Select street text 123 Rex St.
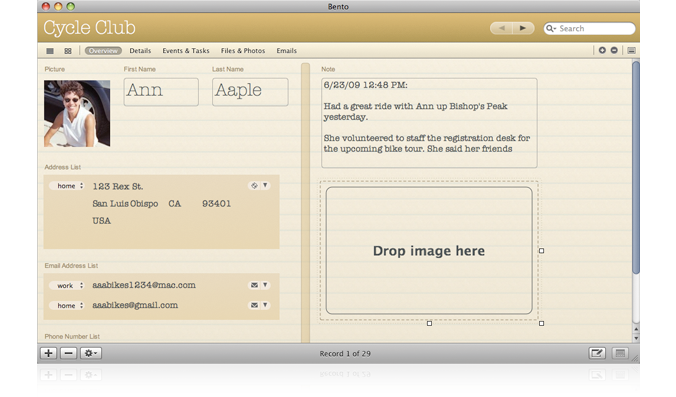 (x=118, y=187)
